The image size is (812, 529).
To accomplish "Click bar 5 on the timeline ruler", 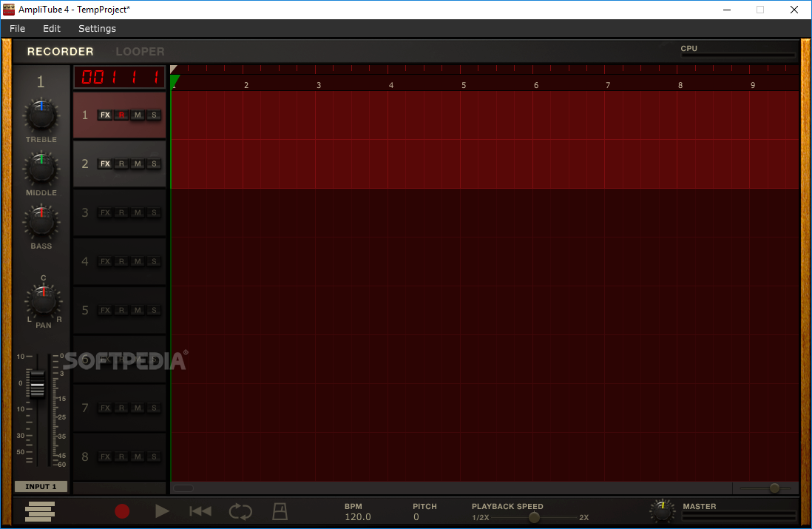I will (464, 85).
